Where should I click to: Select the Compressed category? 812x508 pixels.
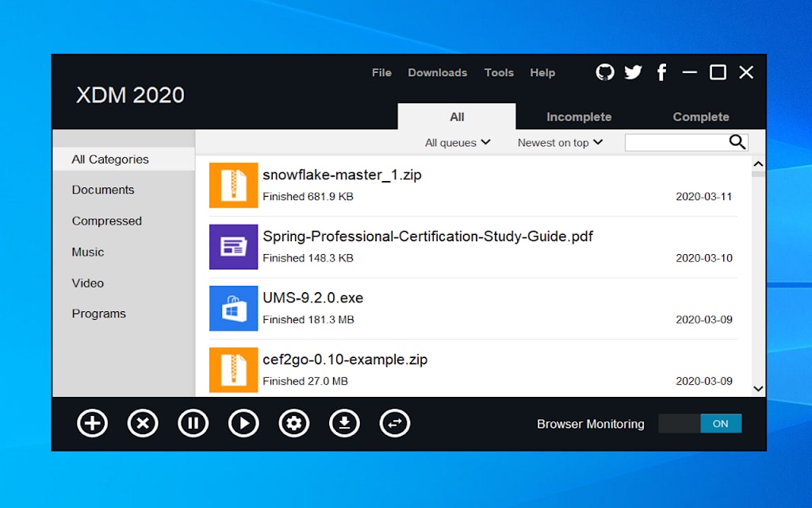[x=107, y=221]
